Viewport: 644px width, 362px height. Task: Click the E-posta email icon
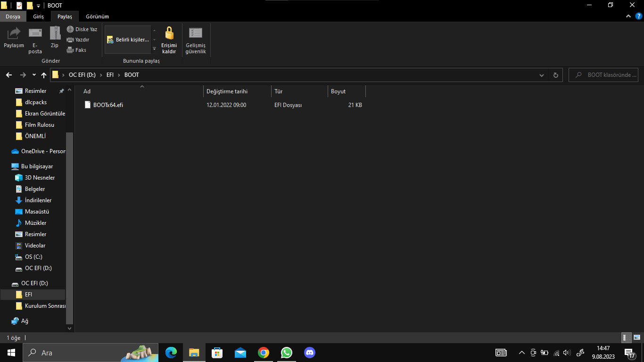coord(35,40)
